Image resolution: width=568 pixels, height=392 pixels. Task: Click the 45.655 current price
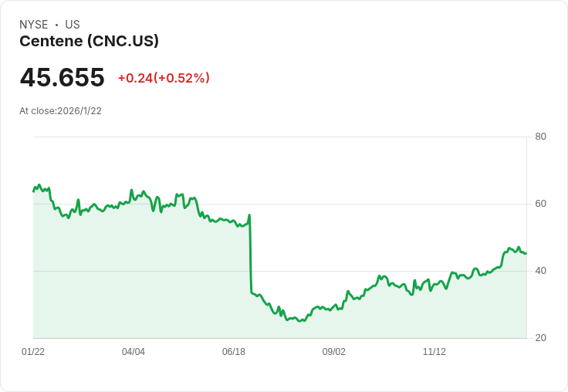(63, 77)
